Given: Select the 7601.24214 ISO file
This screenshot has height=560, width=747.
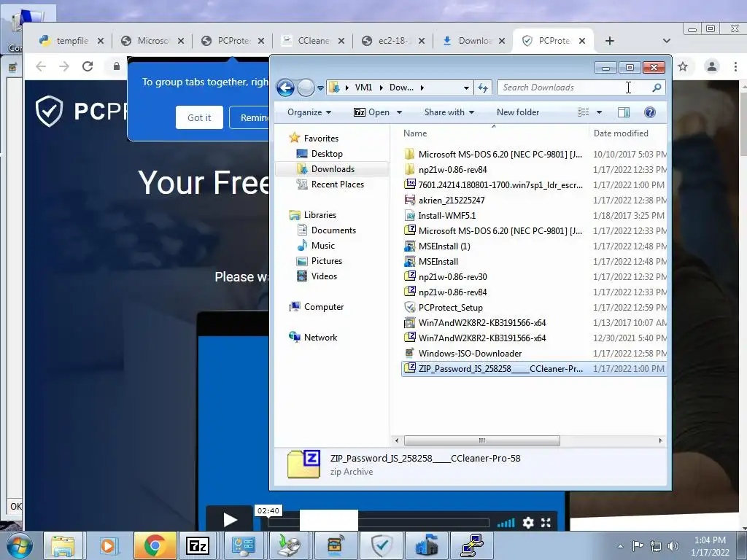Looking at the screenshot, I should point(500,184).
